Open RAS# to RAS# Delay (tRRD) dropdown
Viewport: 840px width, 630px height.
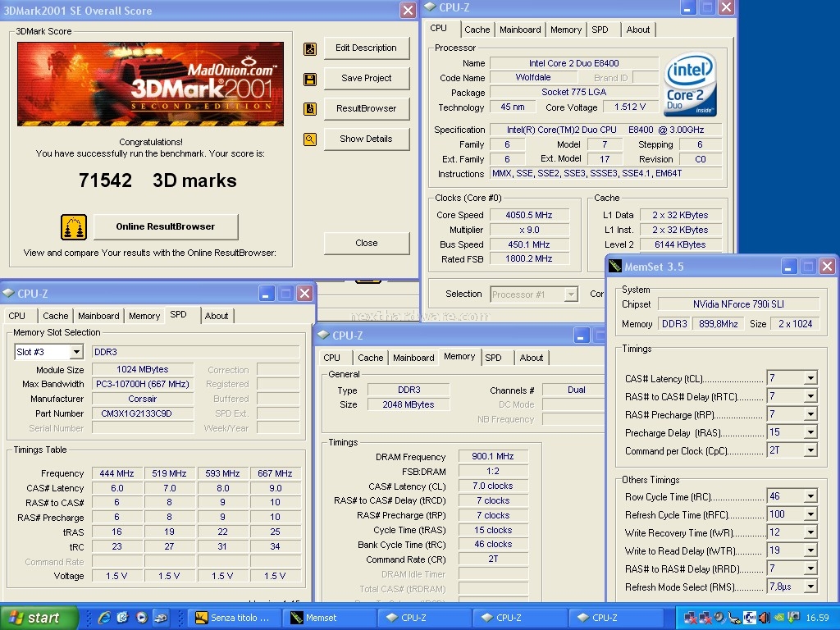pyautogui.click(x=810, y=568)
